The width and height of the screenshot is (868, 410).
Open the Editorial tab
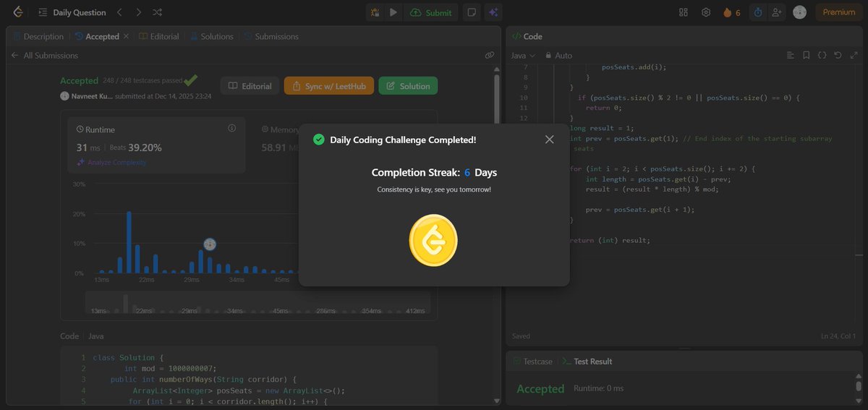(159, 36)
